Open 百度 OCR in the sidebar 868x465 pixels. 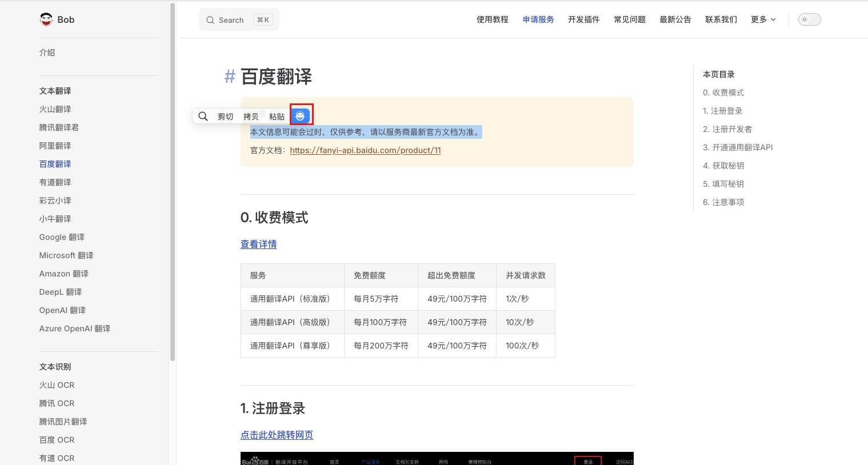pyautogui.click(x=57, y=440)
